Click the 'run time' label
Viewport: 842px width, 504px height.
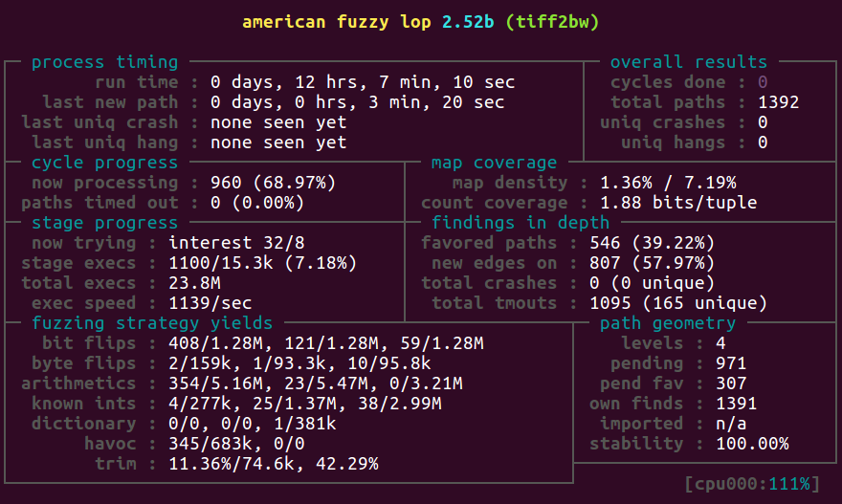tap(137, 82)
